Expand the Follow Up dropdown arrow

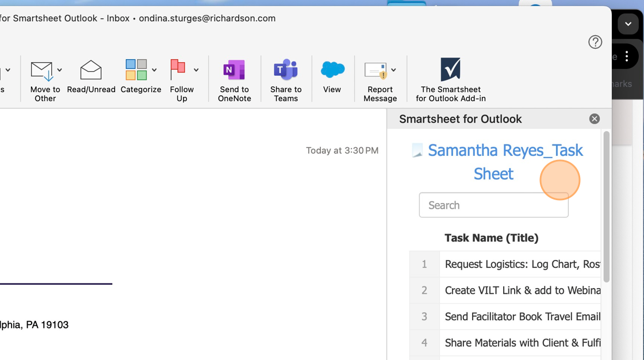click(196, 70)
